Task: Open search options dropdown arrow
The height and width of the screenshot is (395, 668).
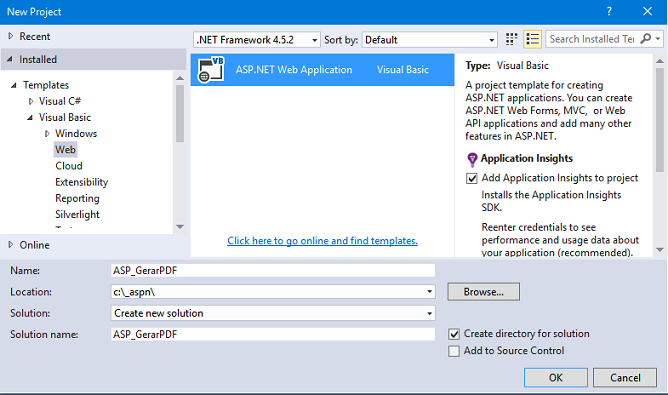Action: (x=658, y=39)
